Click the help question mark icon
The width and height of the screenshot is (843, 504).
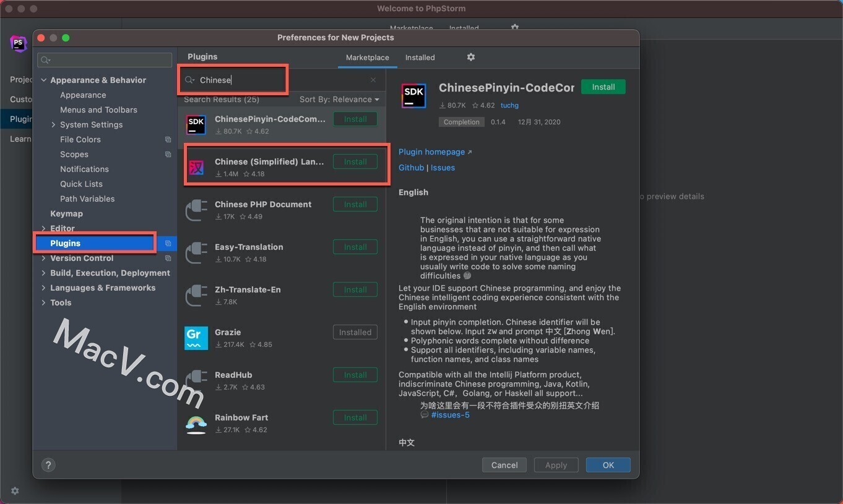48,464
